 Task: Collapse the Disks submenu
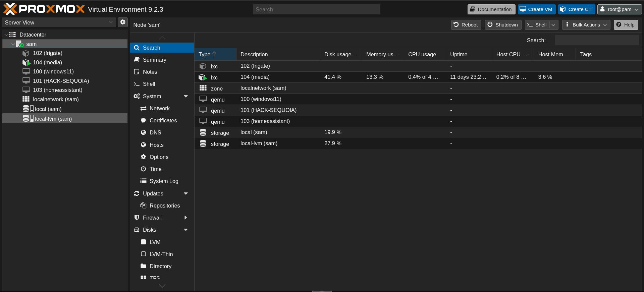186,230
